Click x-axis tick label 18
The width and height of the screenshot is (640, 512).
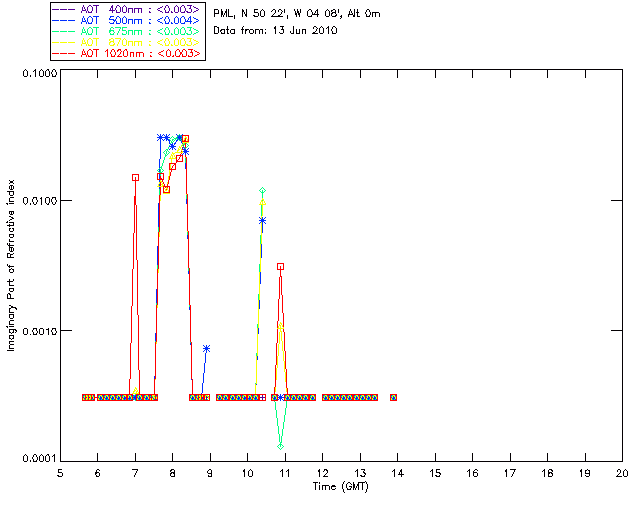click(547, 473)
